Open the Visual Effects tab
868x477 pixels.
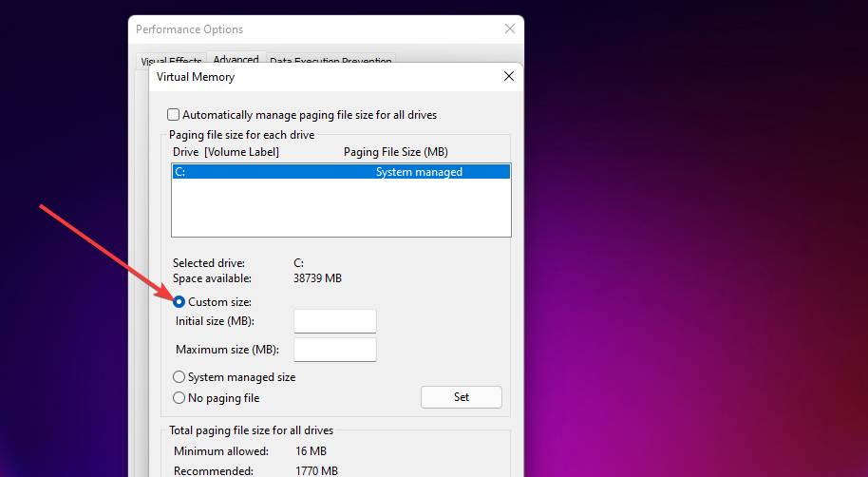[171, 62]
